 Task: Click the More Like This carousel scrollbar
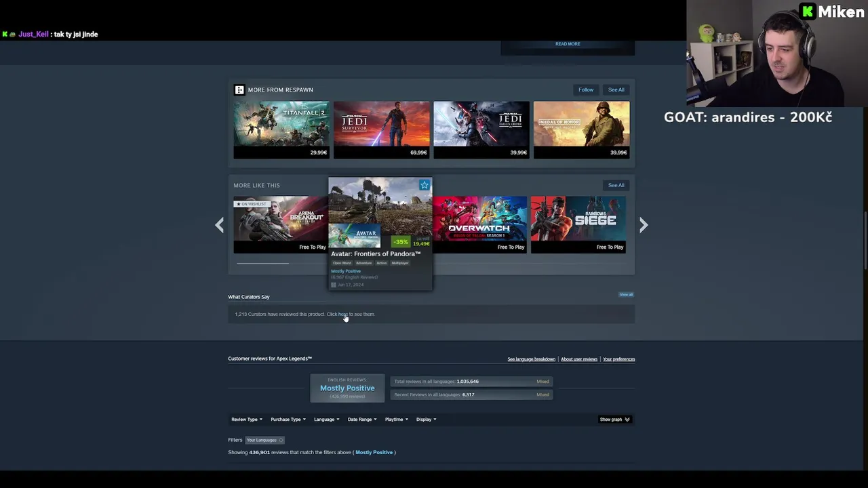click(x=262, y=263)
